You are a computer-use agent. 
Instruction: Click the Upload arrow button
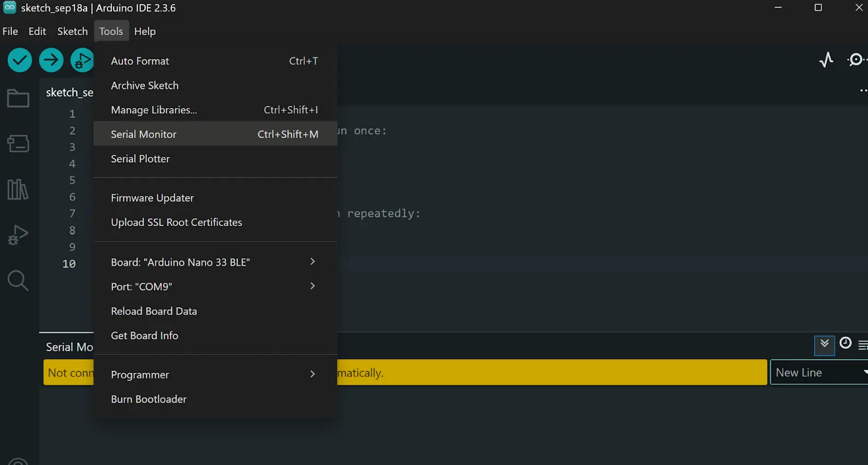click(51, 60)
